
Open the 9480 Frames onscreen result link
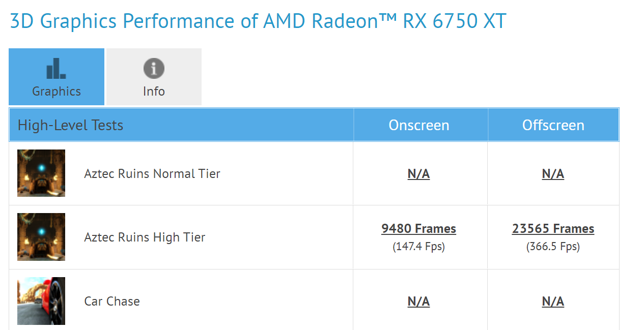point(418,228)
